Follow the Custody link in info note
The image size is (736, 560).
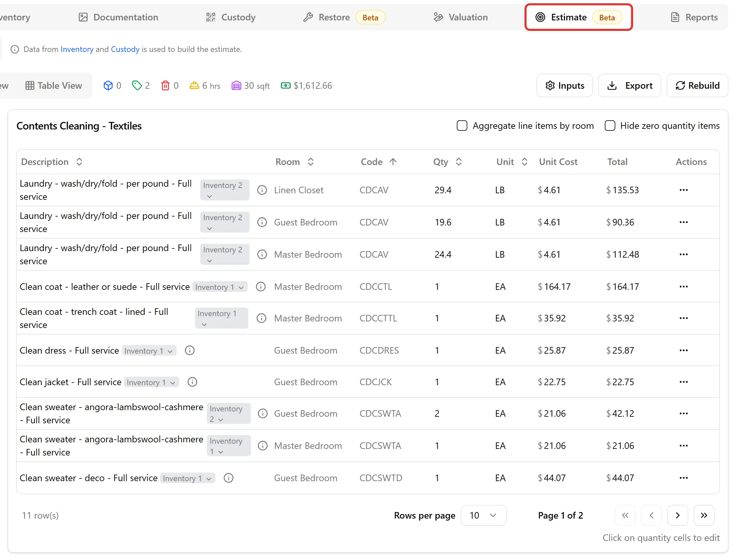tap(125, 49)
